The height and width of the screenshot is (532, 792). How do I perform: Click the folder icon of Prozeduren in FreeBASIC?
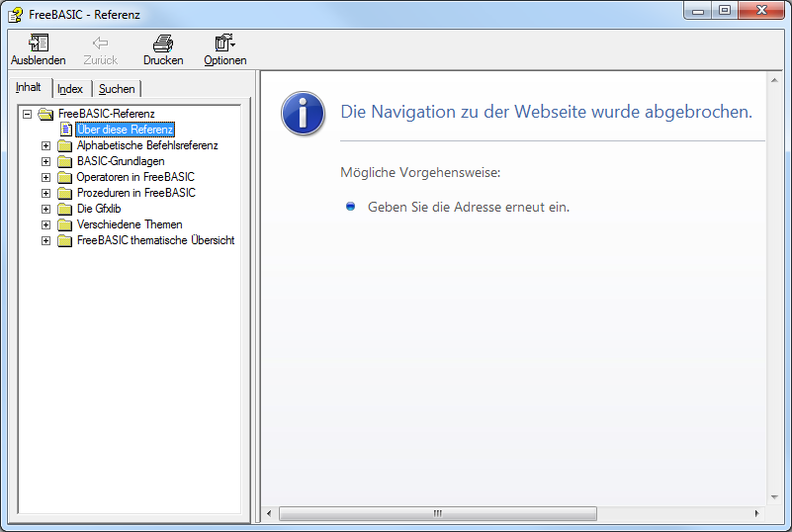coord(64,193)
